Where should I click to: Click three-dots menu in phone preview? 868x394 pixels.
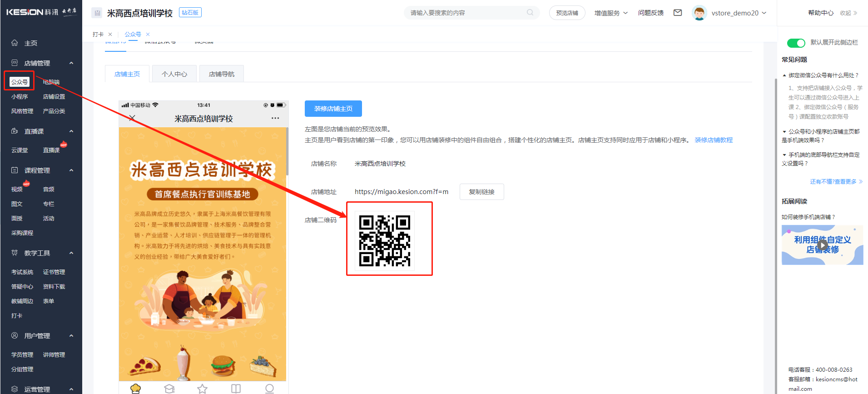pyautogui.click(x=275, y=118)
